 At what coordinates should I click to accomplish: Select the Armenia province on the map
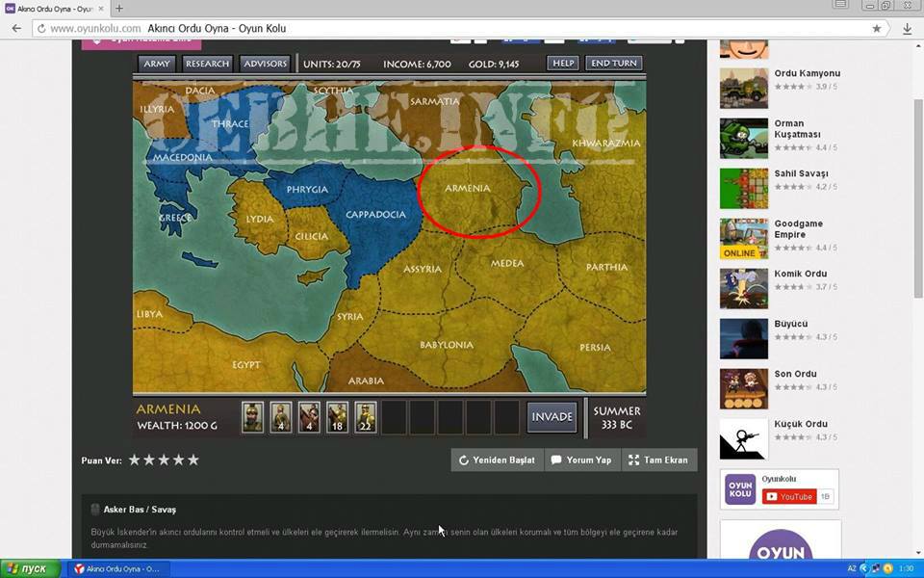pos(468,188)
